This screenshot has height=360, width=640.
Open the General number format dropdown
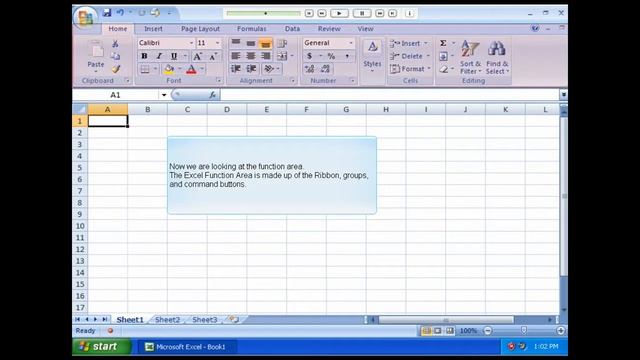tap(350, 43)
